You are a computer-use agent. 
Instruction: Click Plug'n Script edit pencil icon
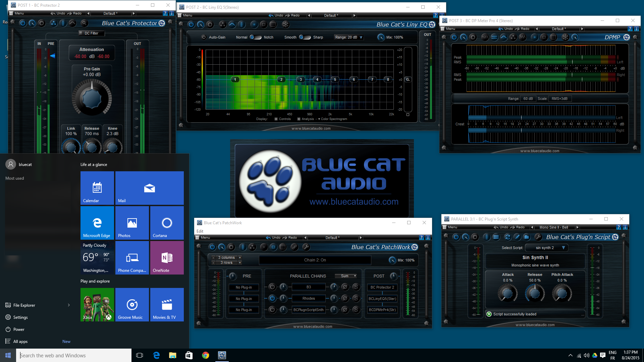coord(517,237)
